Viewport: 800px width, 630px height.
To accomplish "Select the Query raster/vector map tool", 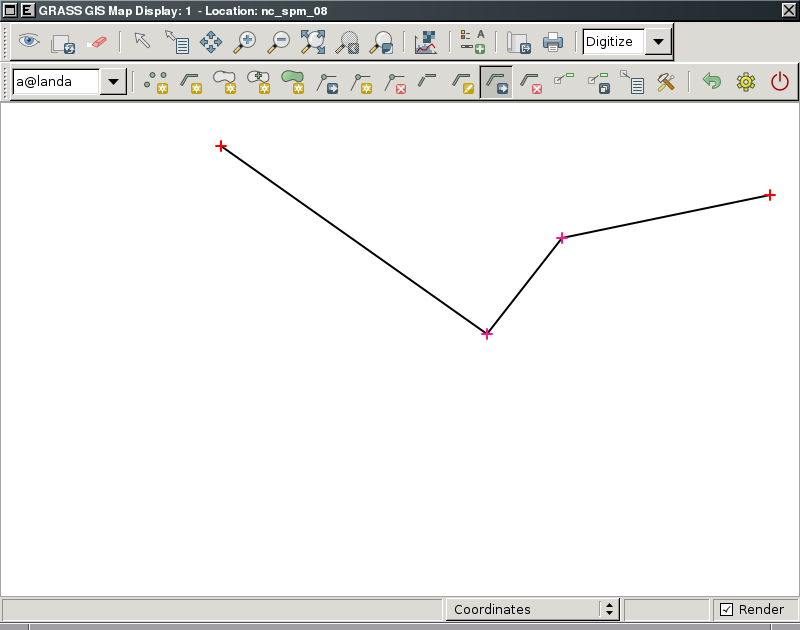I will [x=177, y=42].
